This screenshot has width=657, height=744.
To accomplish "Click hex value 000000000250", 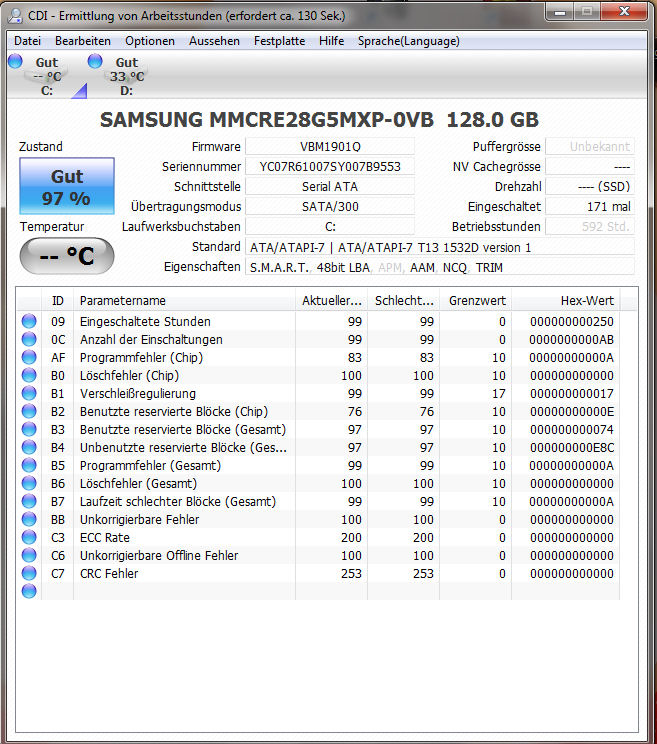I will pos(572,321).
